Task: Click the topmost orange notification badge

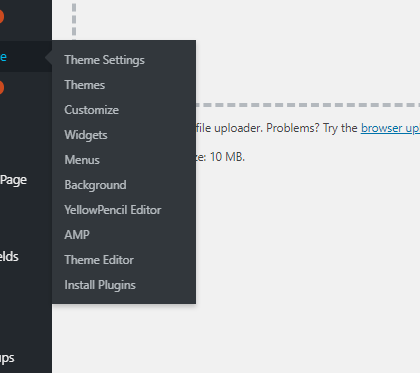Action: click(x=1, y=16)
